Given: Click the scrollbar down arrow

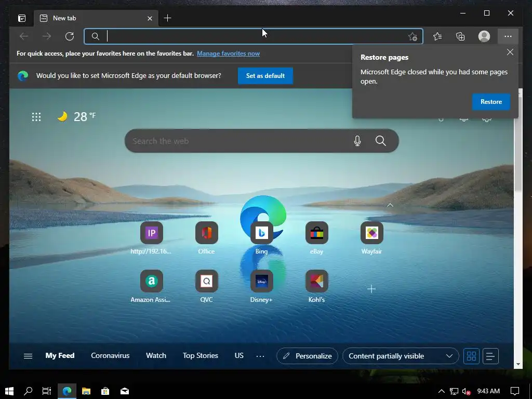Looking at the screenshot, I should coord(518,364).
